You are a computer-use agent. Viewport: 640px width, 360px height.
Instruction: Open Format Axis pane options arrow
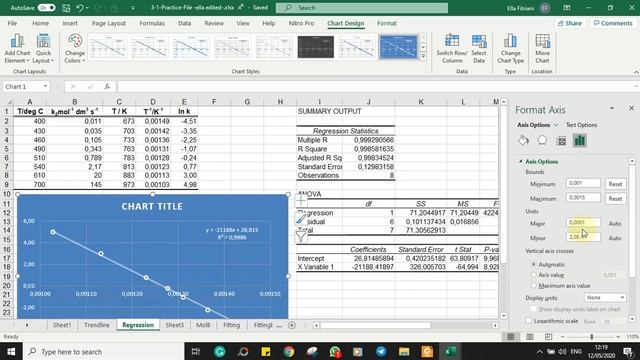pos(612,109)
